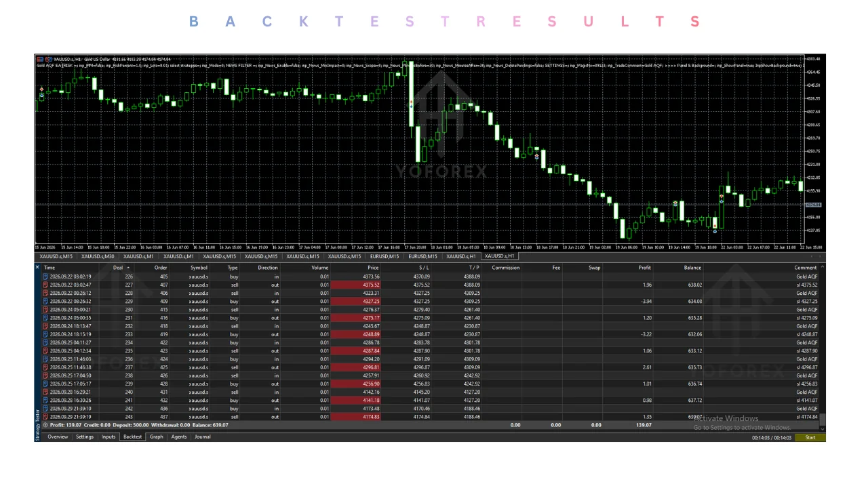Open the Journal tab

point(203,437)
